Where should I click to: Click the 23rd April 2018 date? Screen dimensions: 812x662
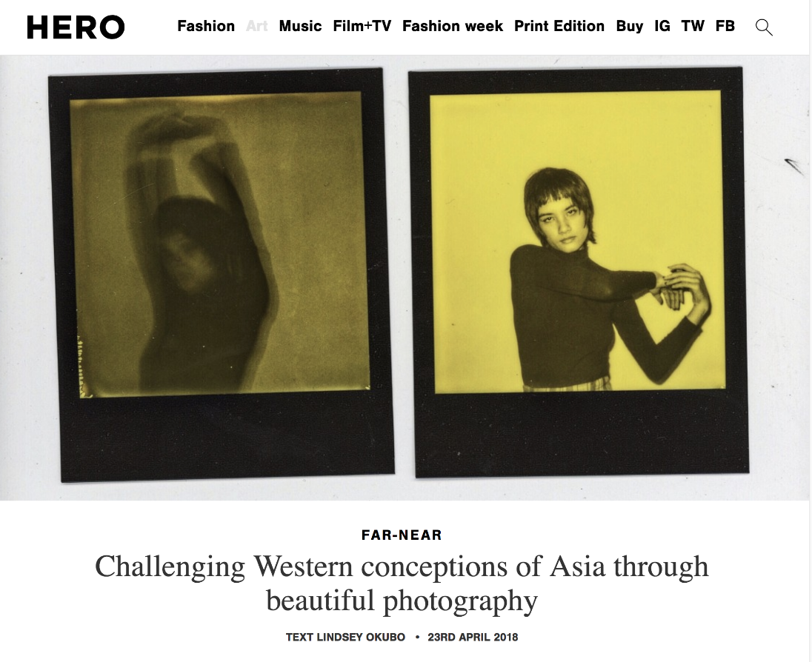point(473,637)
